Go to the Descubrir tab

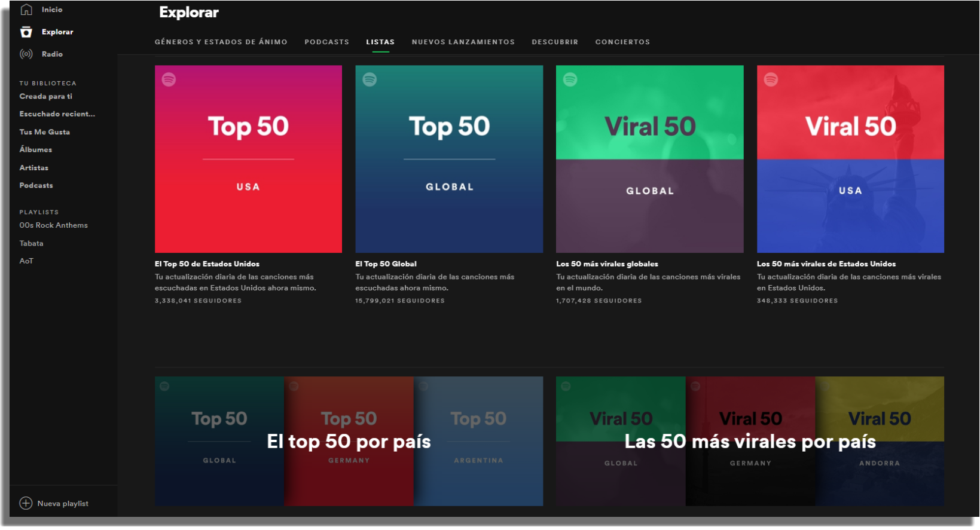pos(555,42)
